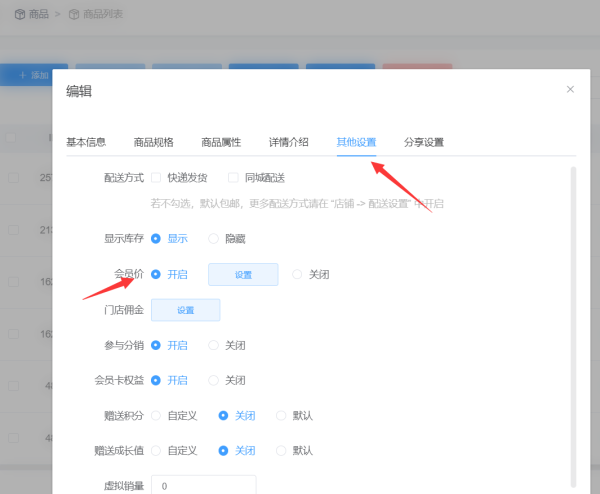The width and height of the screenshot is (600, 494).
Task: Enable the 快递发货 checkbox
Action: (156, 178)
